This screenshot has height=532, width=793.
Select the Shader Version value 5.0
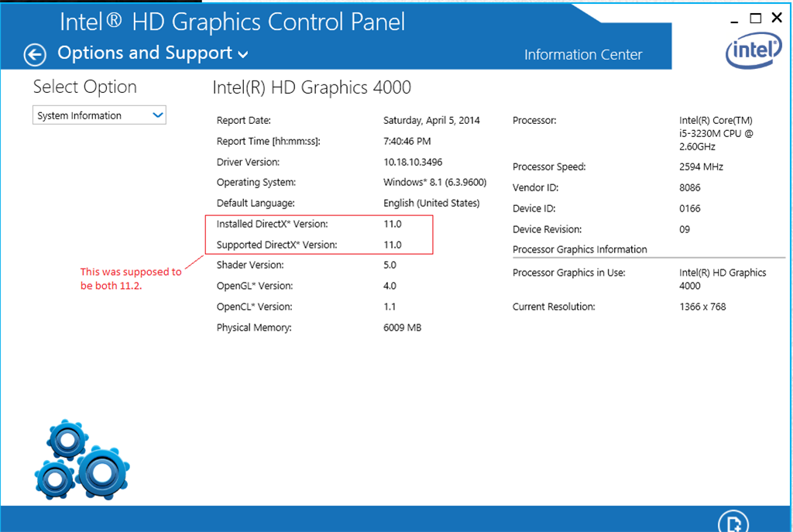pyautogui.click(x=390, y=265)
